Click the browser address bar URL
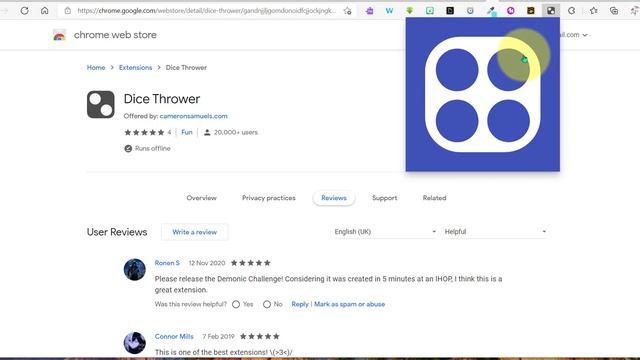The height and width of the screenshot is (360, 640). coord(206,11)
